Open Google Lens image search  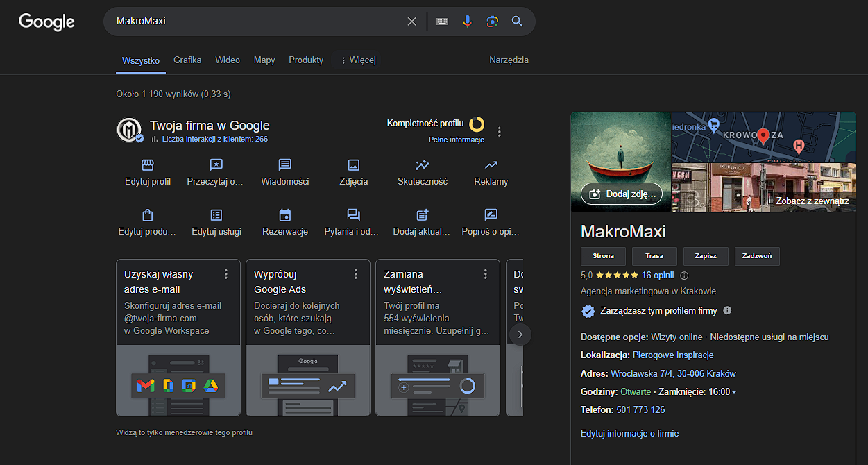pos(492,22)
